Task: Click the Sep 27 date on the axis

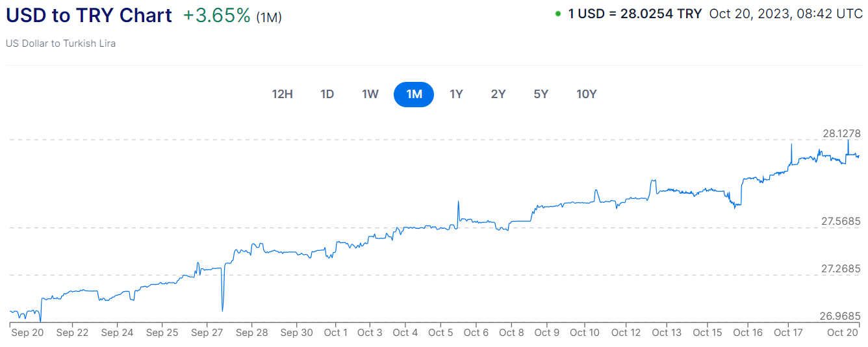Action: pos(207,333)
